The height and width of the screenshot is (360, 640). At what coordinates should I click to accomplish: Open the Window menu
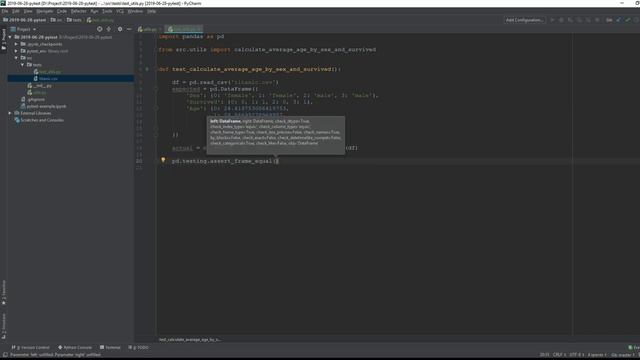[x=135, y=11]
